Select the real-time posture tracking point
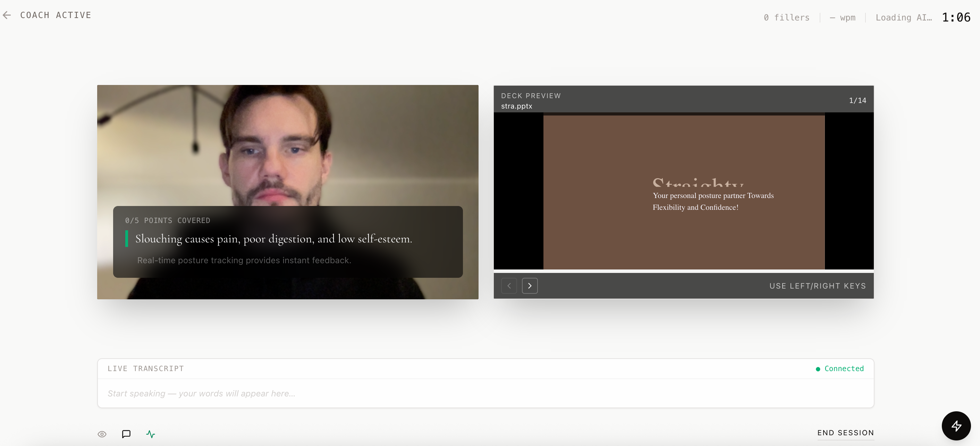The image size is (980, 446). pyautogui.click(x=244, y=260)
